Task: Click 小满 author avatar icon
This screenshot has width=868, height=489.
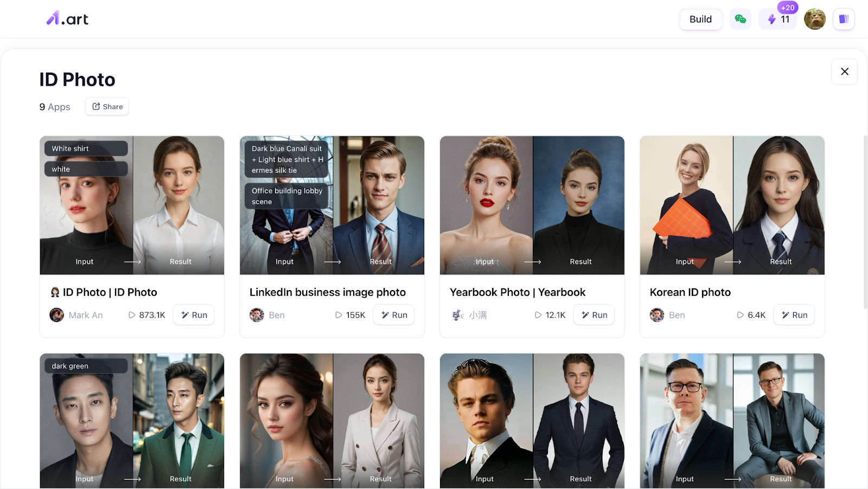Action: 457,315
